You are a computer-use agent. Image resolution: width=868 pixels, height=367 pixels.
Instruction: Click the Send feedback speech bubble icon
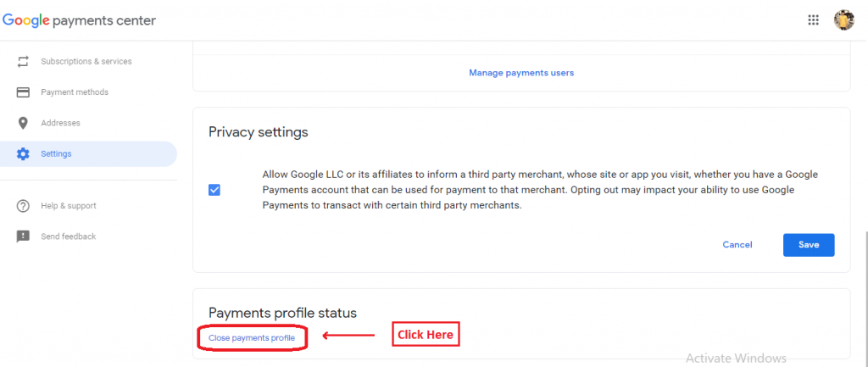[23, 236]
